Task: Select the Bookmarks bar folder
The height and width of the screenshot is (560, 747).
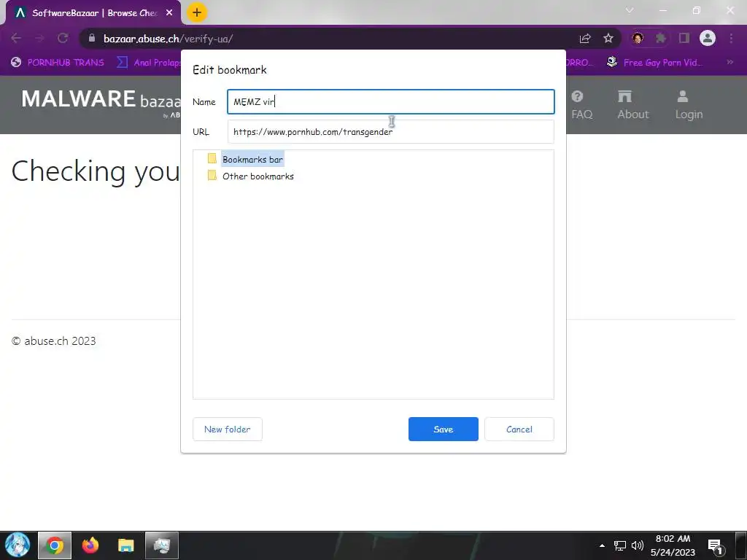Action: (x=252, y=160)
